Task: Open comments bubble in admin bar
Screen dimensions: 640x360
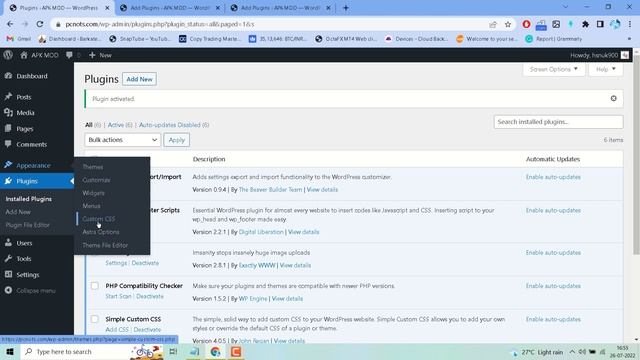Action: point(69,55)
